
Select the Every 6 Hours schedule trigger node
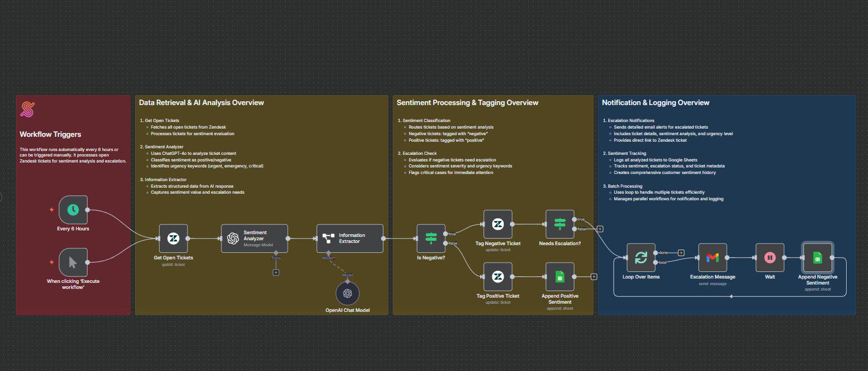73,210
